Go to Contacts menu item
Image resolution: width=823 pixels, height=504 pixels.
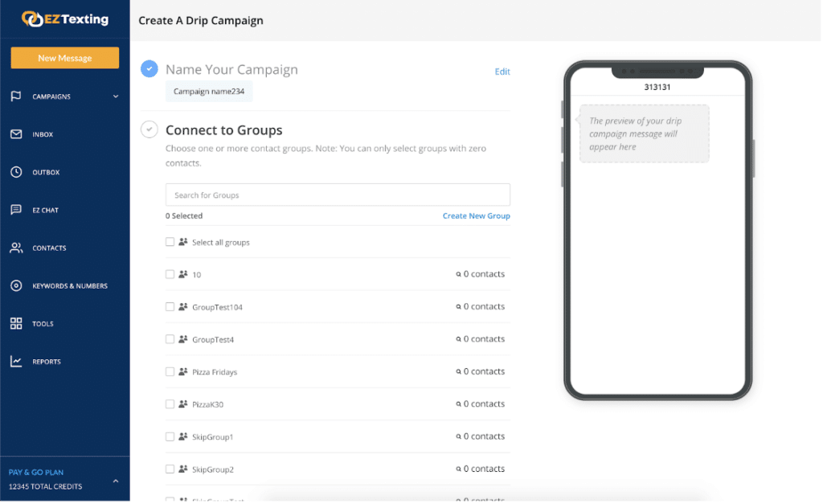tap(49, 248)
